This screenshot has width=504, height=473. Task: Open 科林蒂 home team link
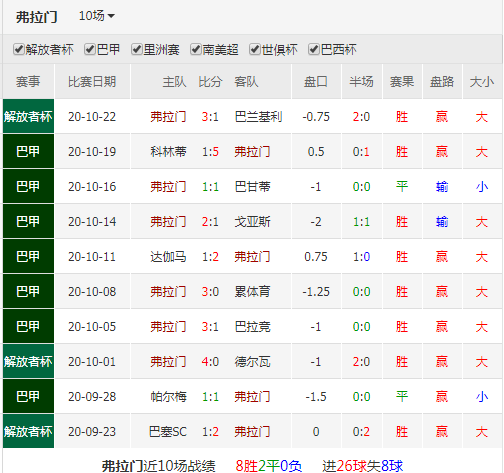(168, 152)
